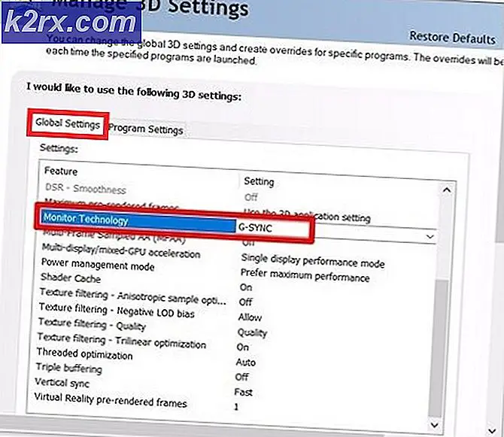Click the Allow value for Negative LOD bias
The image size is (504, 437).
coord(250,317)
